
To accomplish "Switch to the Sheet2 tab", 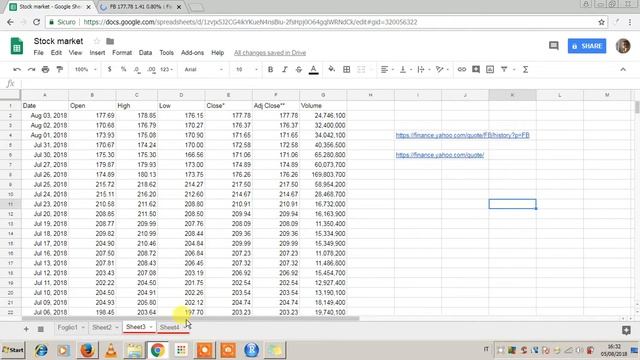I will (102, 327).
